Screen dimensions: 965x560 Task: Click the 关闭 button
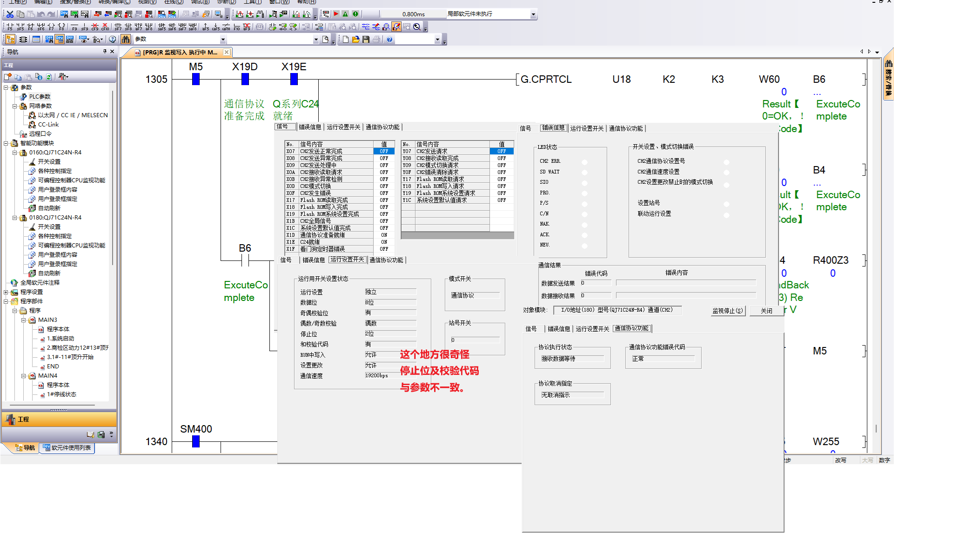point(766,311)
